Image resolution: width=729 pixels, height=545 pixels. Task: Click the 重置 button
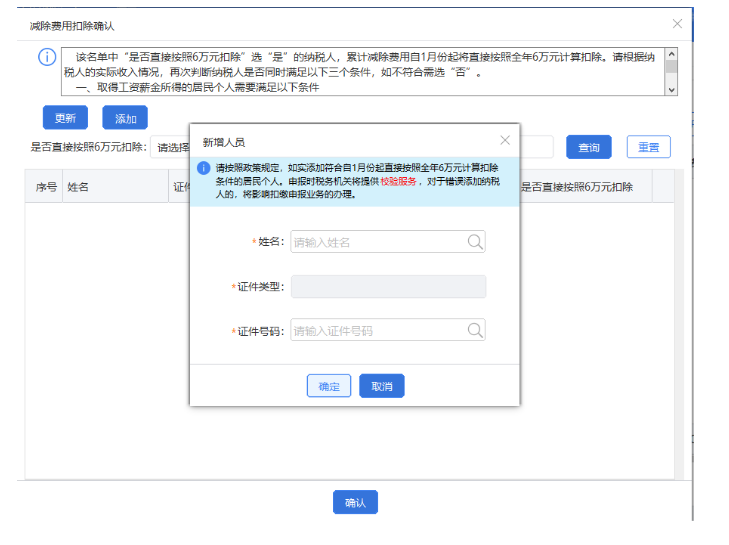(648, 147)
